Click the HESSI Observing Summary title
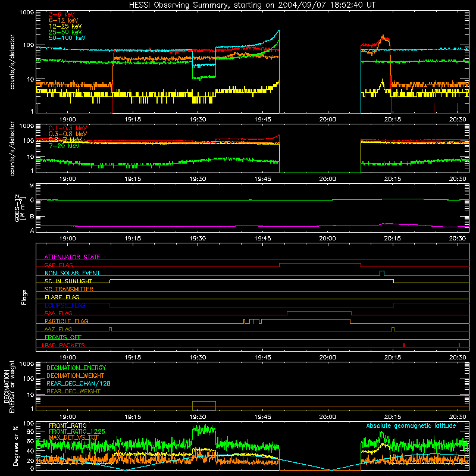Image resolution: width=476 pixels, height=476 pixels. tap(252, 5)
